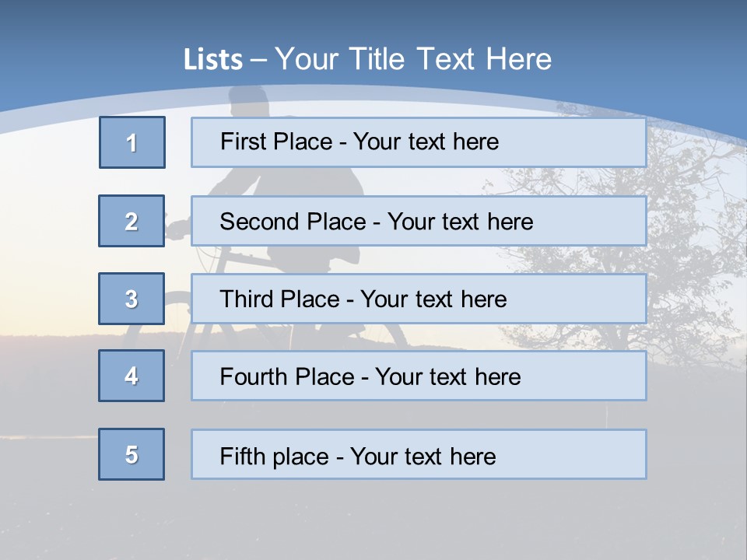
Task: Click the "Fourth Place" text bar
Action: coord(419,376)
